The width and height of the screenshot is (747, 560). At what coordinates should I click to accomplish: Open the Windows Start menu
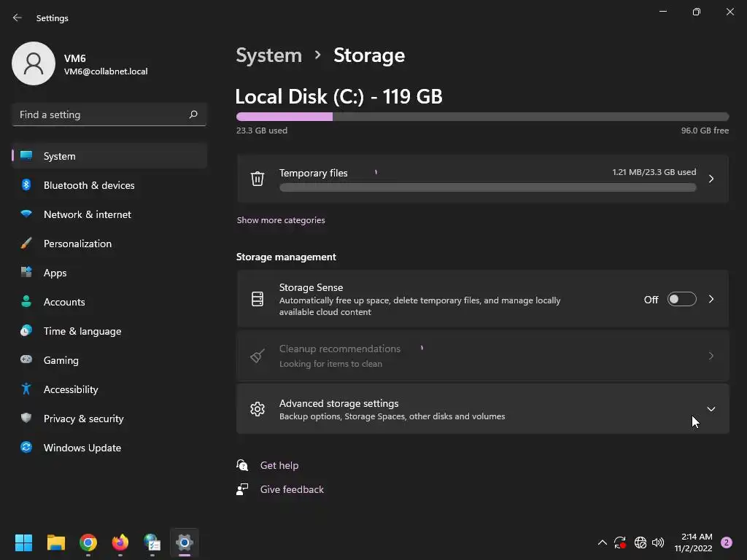(x=23, y=542)
